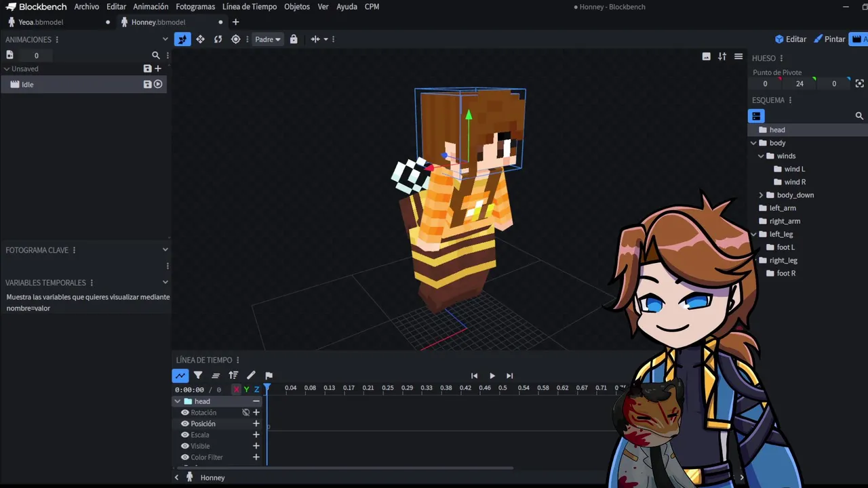Toggle visibility eye of Posición channel

pyautogui.click(x=184, y=424)
